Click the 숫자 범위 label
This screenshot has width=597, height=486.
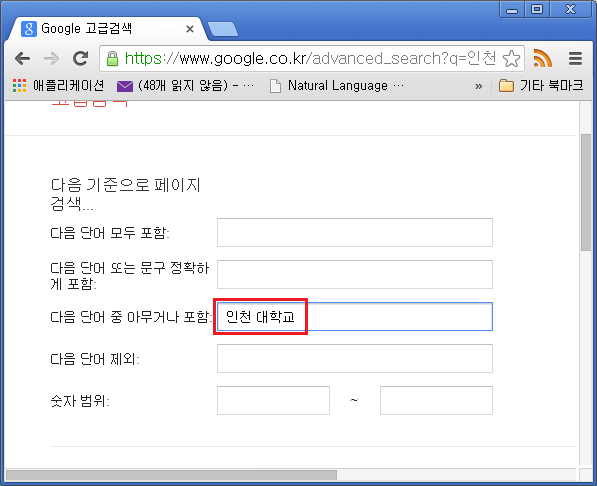click(x=80, y=401)
